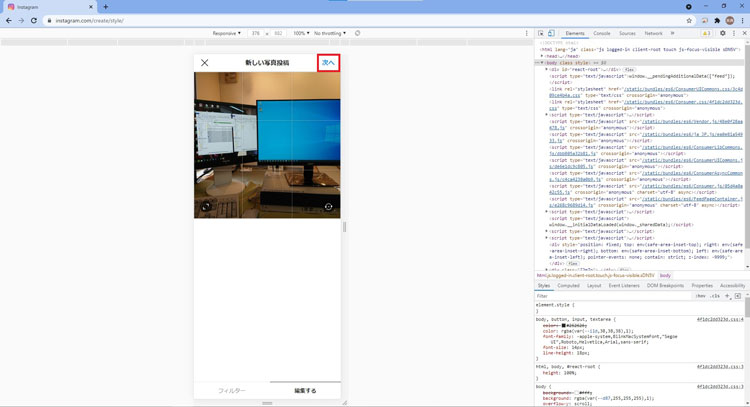The image size is (750, 407).
Task: Click the new style rule plus icon
Action: [x=727, y=296]
